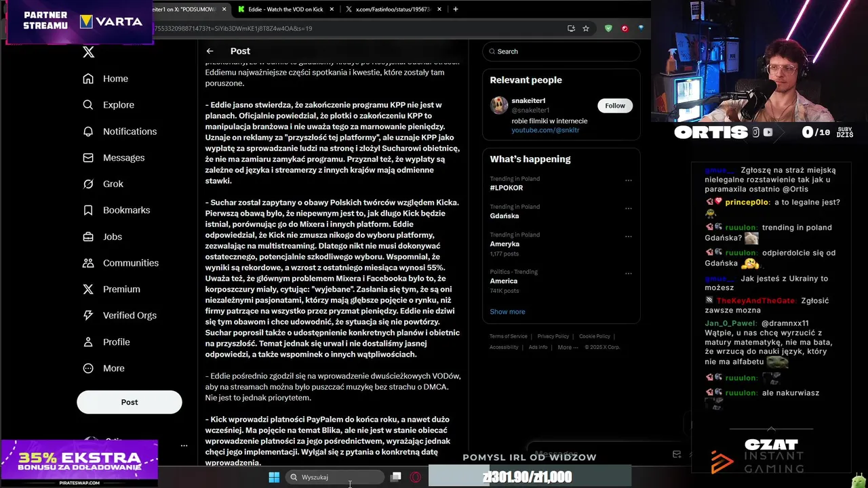Click the 35% EKSTRA bonus banner
Image resolution: width=868 pixels, height=488 pixels.
[79, 464]
